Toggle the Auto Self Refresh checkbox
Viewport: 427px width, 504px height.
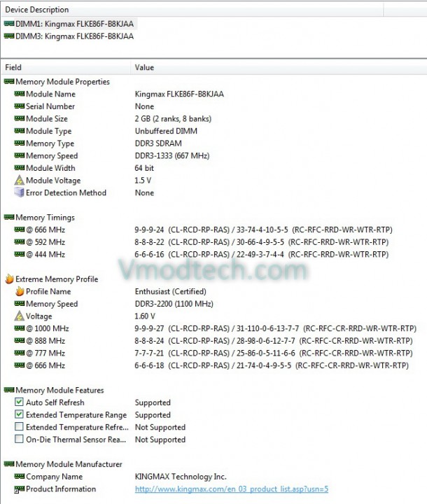pyautogui.click(x=19, y=402)
